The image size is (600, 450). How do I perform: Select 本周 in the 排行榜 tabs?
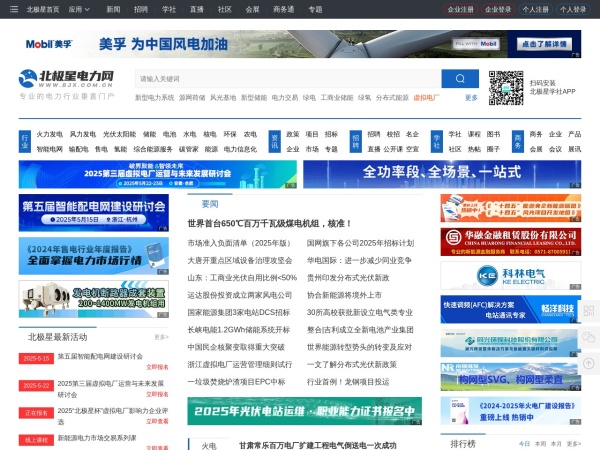(540, 444)
